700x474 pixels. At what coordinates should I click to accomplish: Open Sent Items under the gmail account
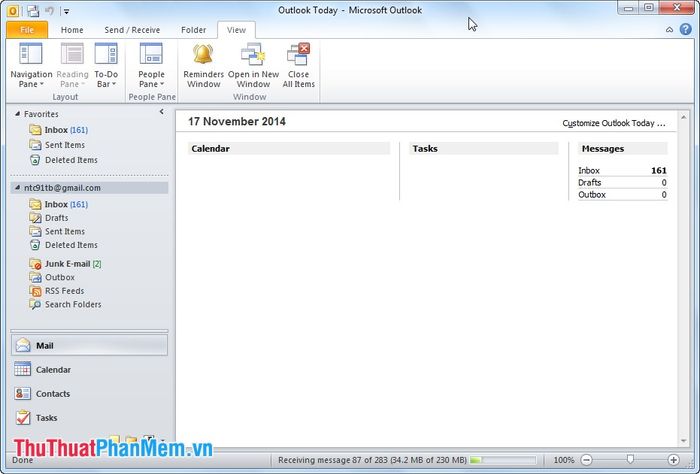(x=57, y=231)
